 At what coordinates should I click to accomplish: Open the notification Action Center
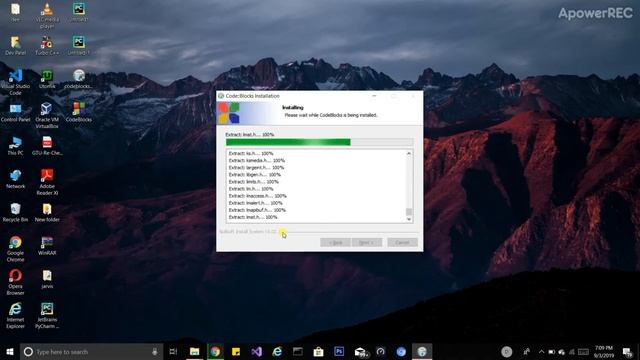[x=627, y=352]
